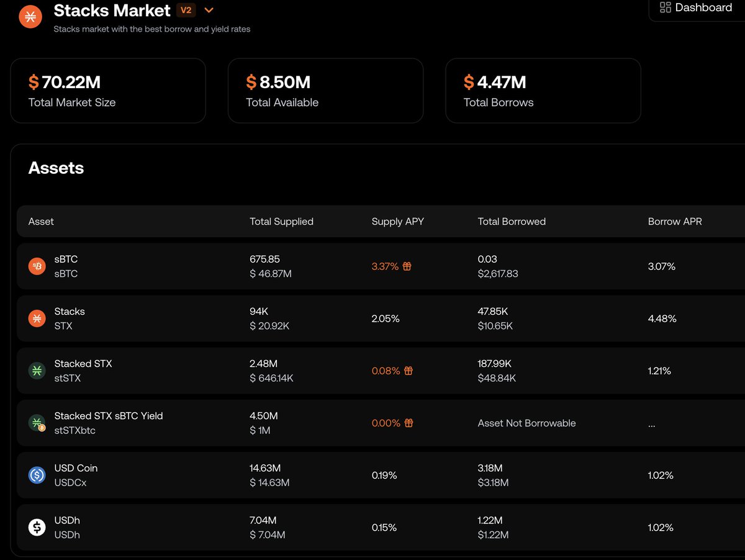Click the 4.48% borrow APR value
Viewport: 745px width, 560px height.
[662, 318]
